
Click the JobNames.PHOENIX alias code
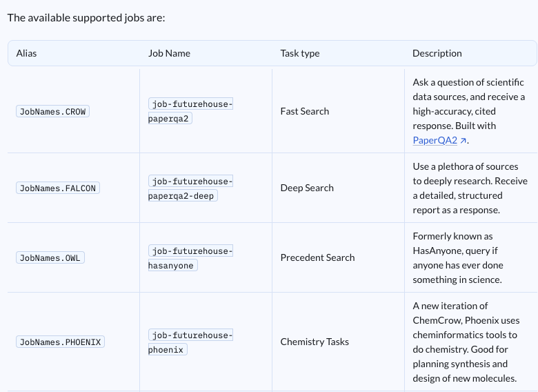pyautogui.click(x=60, y=342)
